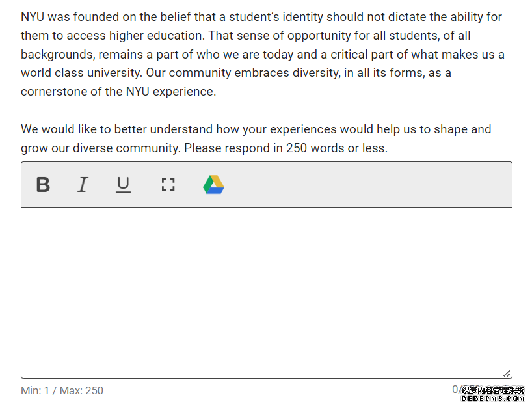Screen dimensions: 532x408
Task: Click the empty gray toolbar area
Action: pos(366,185)
